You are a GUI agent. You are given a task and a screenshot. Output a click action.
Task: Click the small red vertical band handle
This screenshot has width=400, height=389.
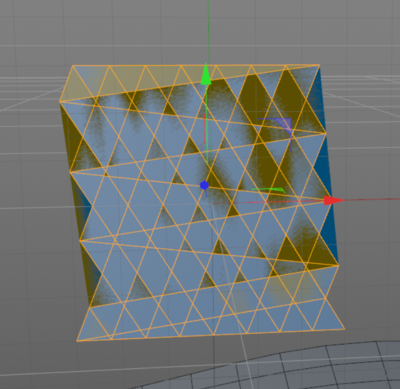point(204,129)
